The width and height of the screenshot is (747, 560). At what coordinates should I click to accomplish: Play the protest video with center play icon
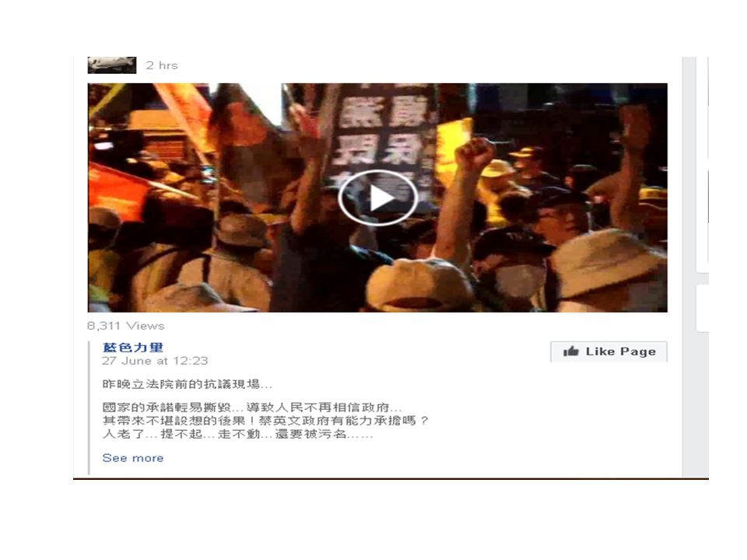coord(378,198)
